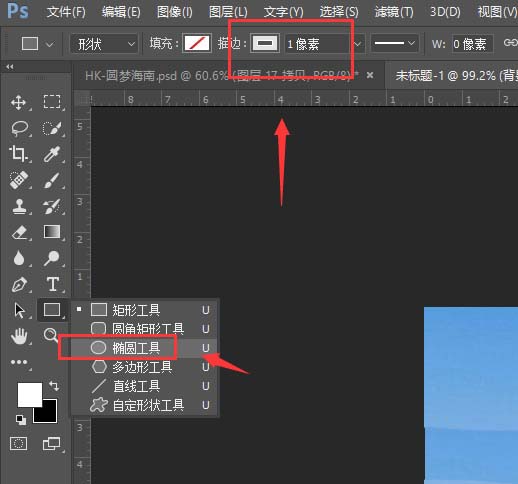Image resolution: width=518 pixels, height=484 pixels.
Task: Select the Hand tool
Action: 19,336
